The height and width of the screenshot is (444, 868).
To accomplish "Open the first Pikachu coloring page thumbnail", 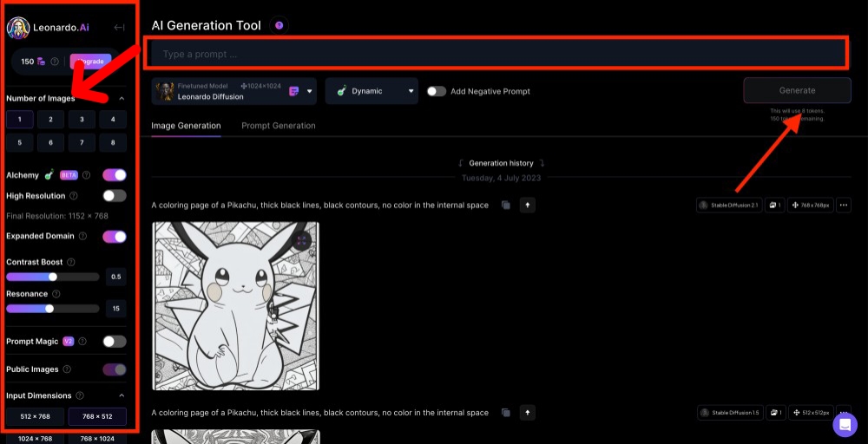I will [236, 306].
